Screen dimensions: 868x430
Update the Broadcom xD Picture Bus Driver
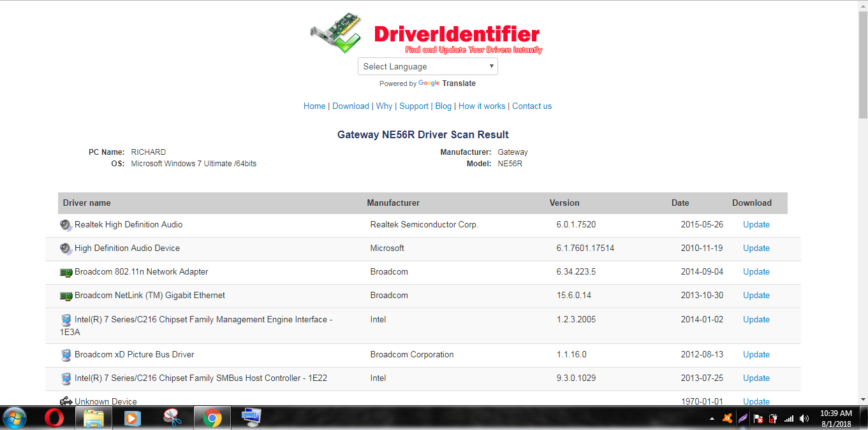coord(756,355)
